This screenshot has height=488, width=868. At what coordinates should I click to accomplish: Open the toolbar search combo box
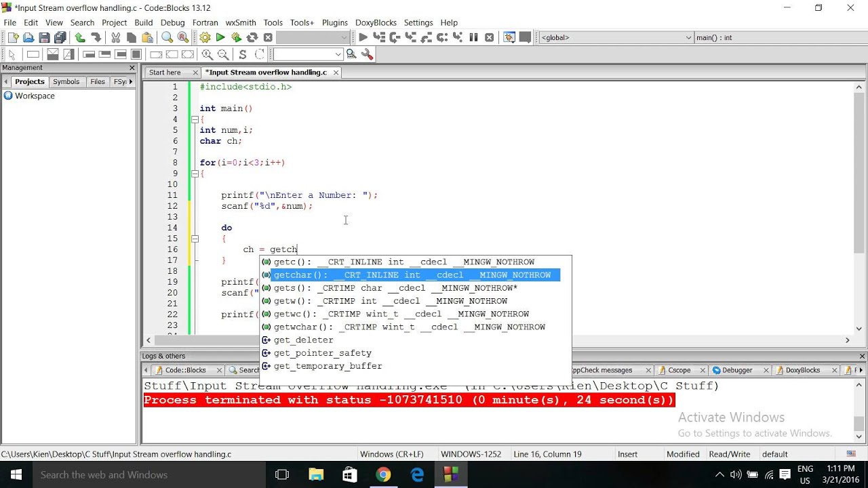[308, 54]
